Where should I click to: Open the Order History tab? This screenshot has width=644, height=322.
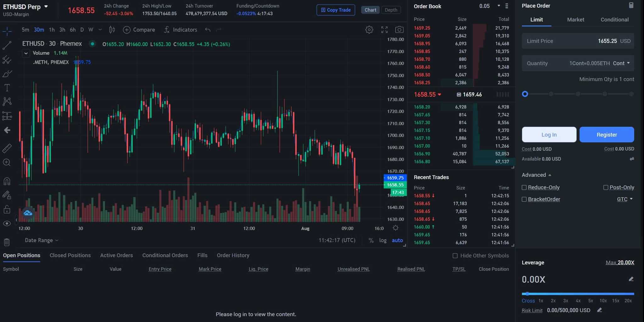click(x=233, y=255)
